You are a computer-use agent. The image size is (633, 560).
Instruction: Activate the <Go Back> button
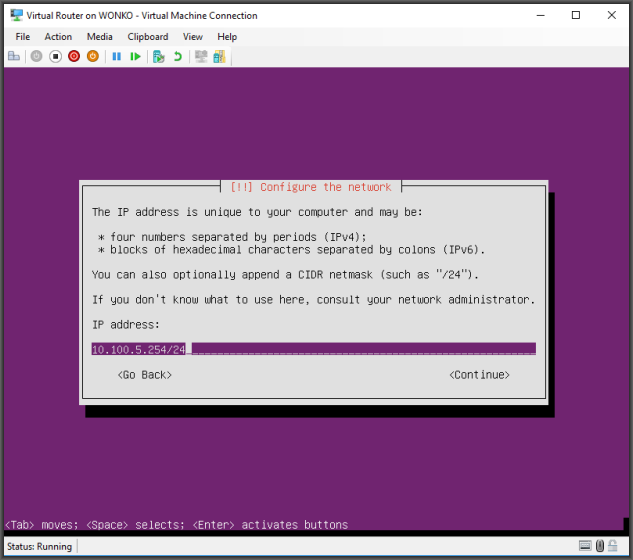[145, 375]
